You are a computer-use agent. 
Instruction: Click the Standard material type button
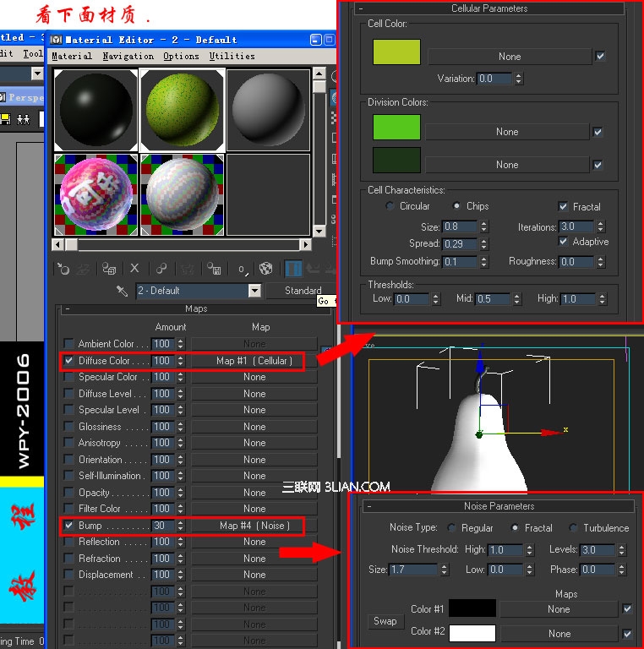303,291
